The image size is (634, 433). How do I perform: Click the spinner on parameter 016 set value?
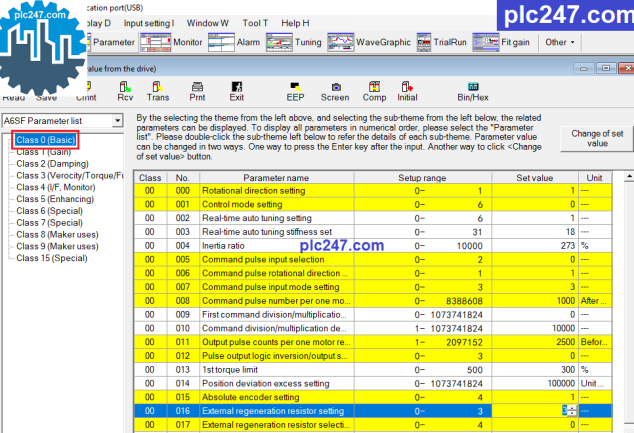pos(572,411)
